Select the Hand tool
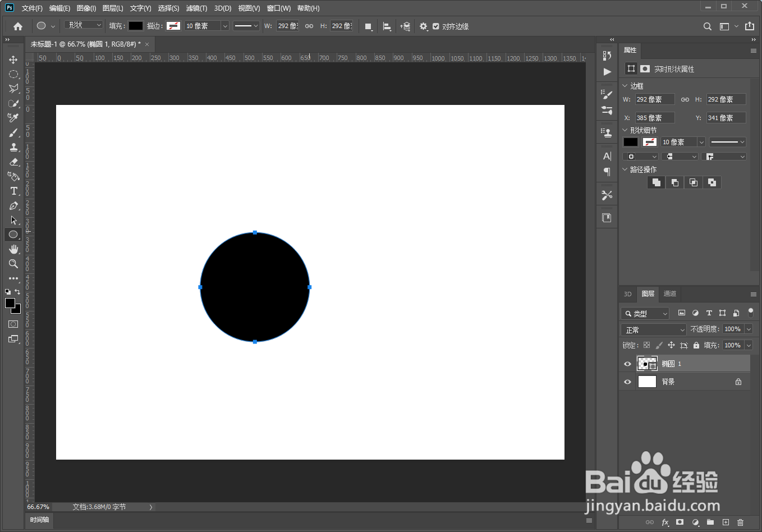 (13, 249)
